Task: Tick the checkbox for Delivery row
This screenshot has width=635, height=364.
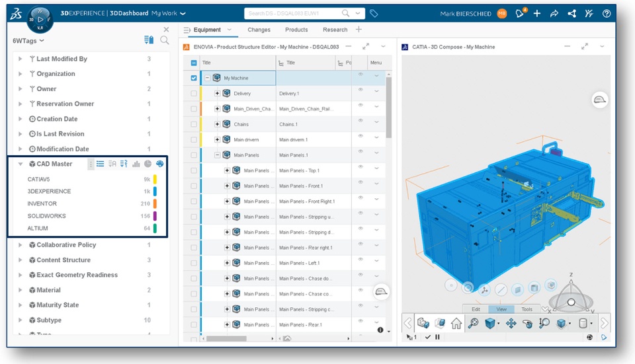Action: (194, 93)
